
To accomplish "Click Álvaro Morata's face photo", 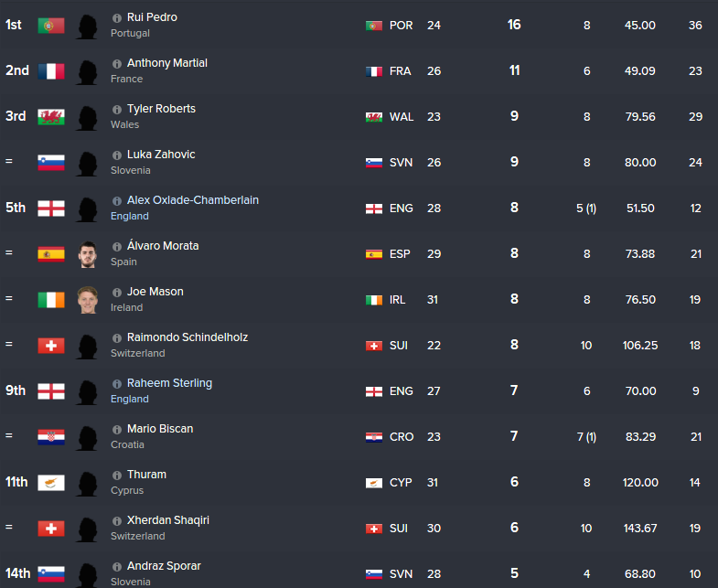I will (x=87, y=254).
